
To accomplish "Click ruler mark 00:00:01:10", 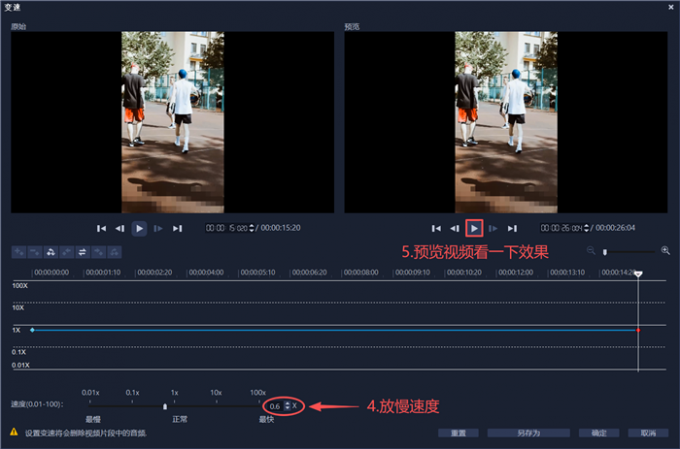I will 103,272.
